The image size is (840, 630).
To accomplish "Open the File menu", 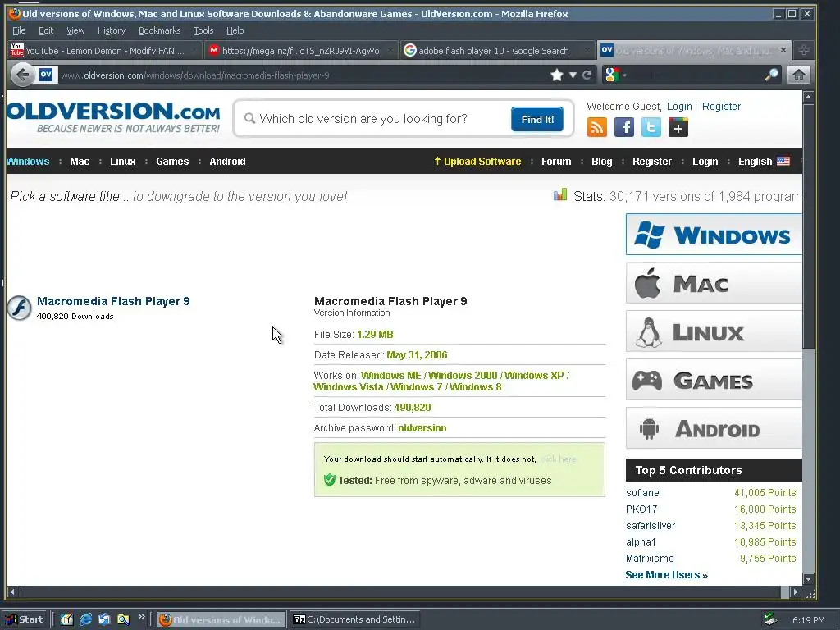I will [x=19, y=30].
